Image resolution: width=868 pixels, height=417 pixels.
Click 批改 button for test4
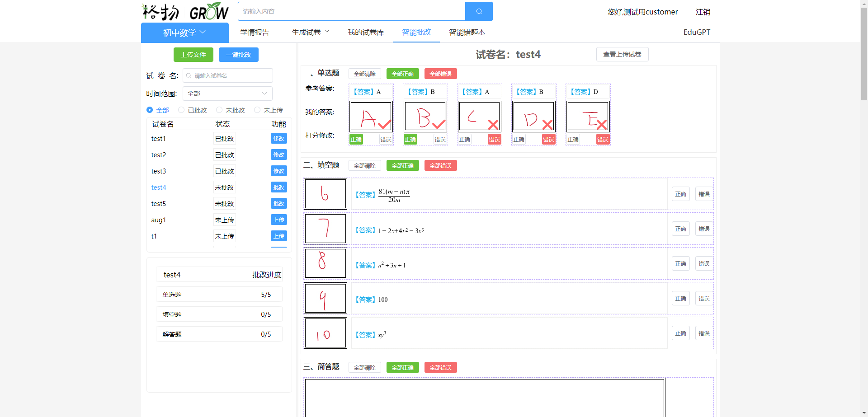click(279, 187)
